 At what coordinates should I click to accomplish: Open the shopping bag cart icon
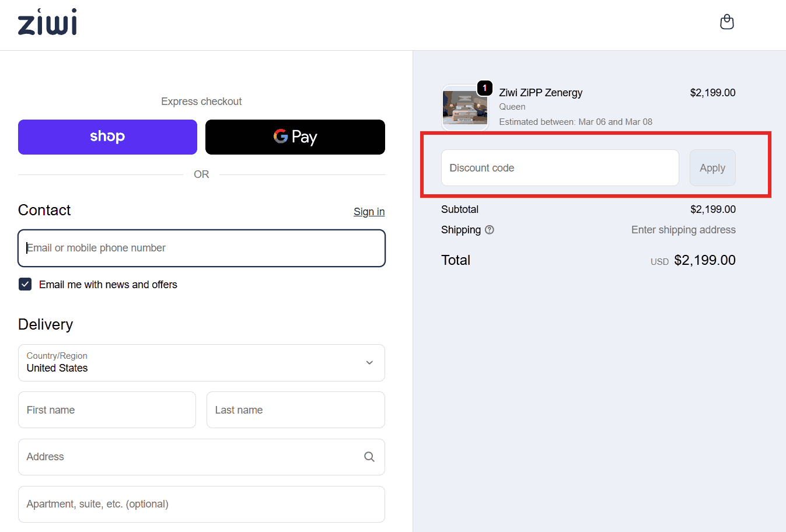(726, 22)
